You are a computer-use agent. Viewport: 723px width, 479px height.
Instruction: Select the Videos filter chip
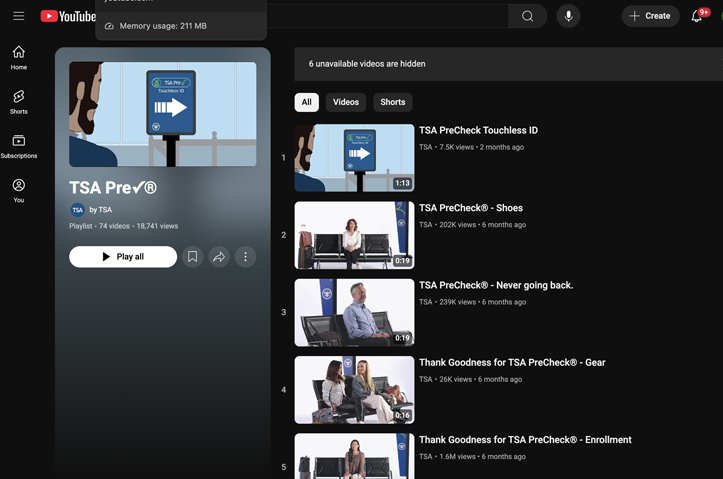(346, 102)
